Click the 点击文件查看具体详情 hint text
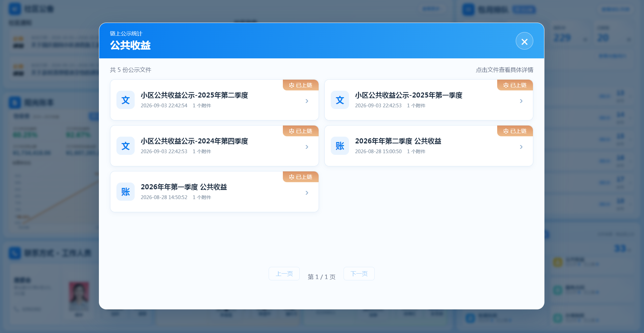Viewport: 644px width, 333px height. (505, 70)
